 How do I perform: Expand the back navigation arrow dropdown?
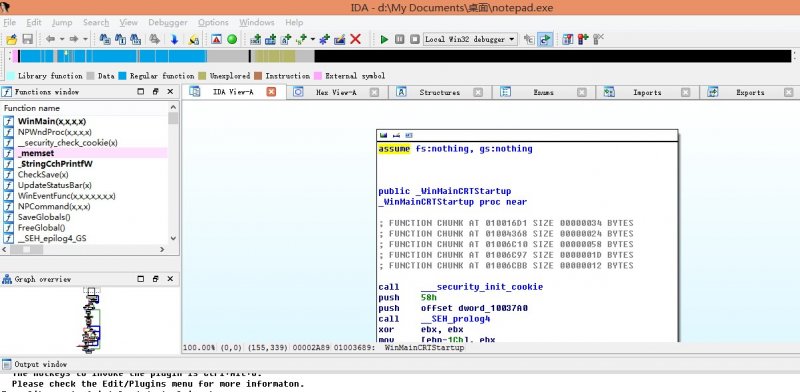tap(62, 39)
